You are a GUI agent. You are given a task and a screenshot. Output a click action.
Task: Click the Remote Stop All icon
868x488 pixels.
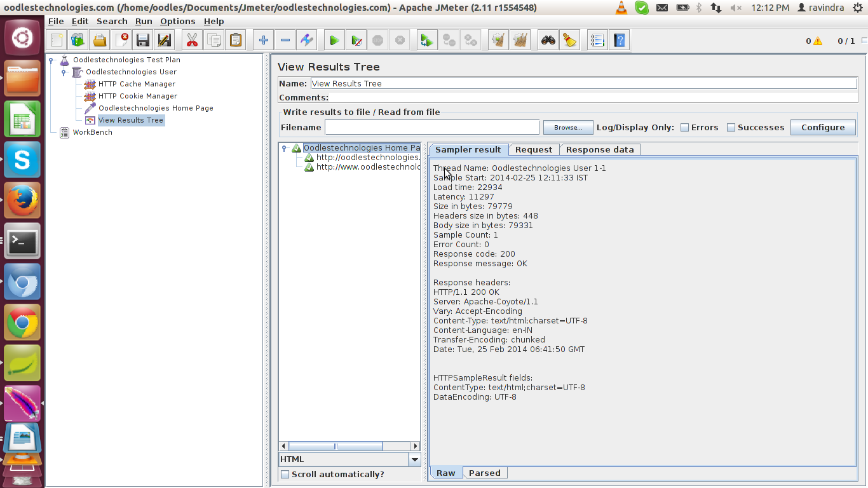click(449, 41)
